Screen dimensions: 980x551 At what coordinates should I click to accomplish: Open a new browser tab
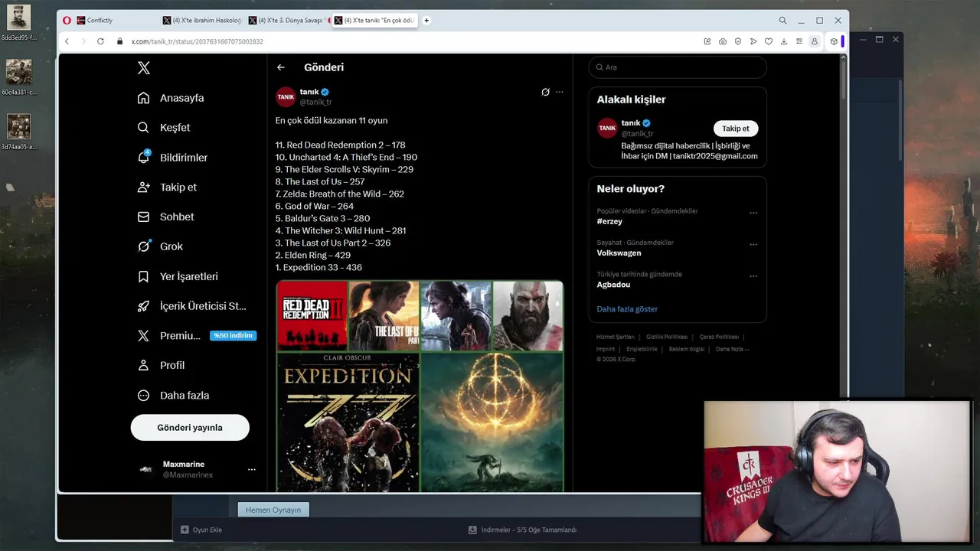point(426,21)
